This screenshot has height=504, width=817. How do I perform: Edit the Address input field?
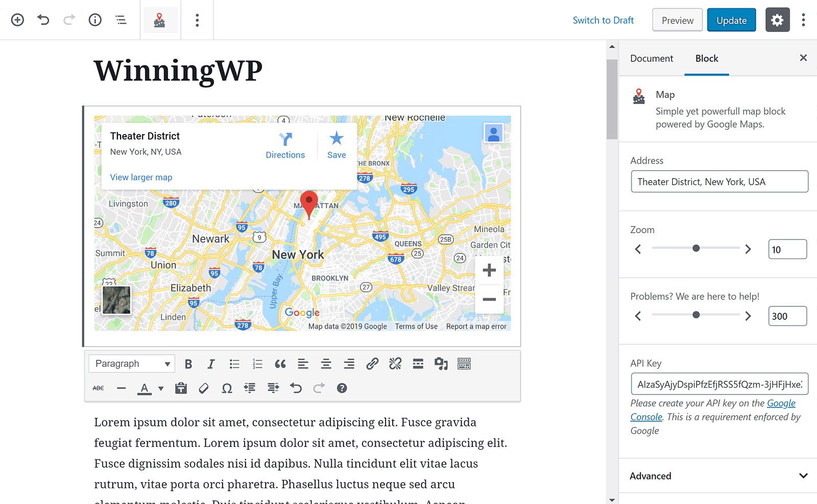click(x=719, y=182)
